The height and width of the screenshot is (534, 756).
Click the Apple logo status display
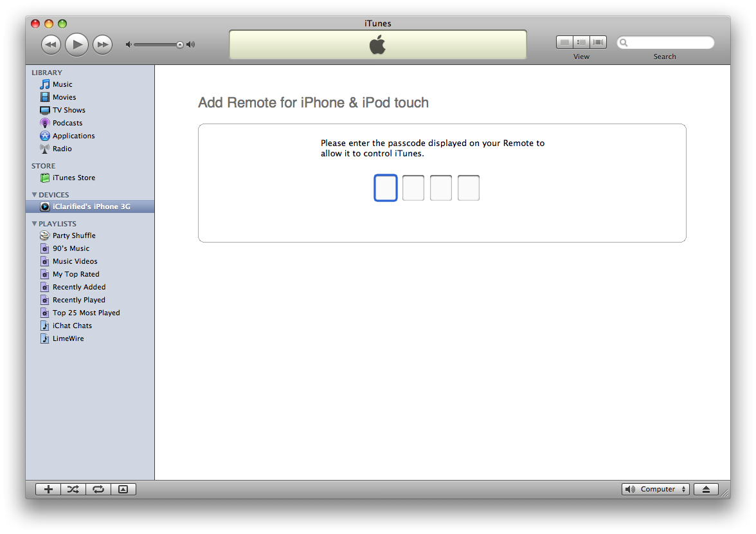click(x=378, y=45)
